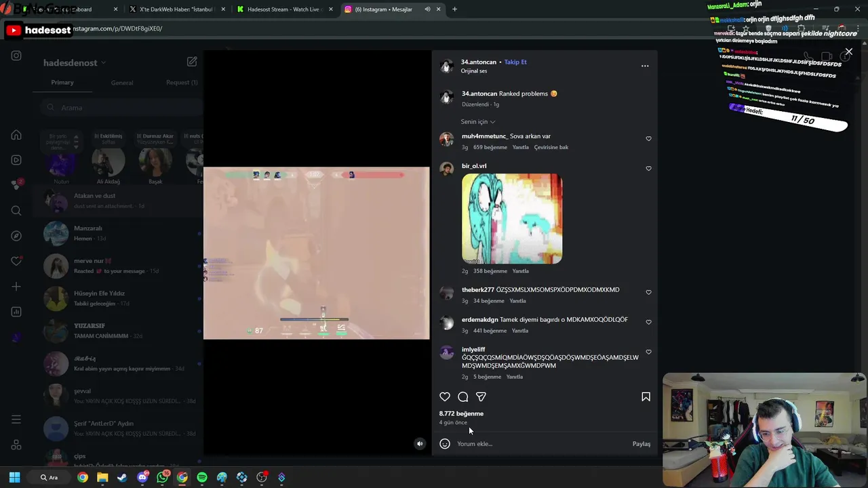Switch to the X'te DarkWeb Haber browser tab
868x488 pixels.
[x=176, y=9]
